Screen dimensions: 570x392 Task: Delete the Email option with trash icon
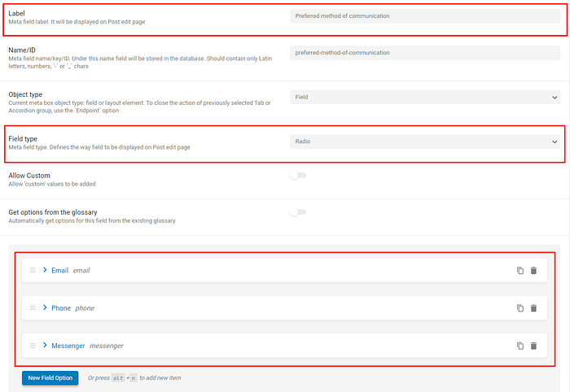click(533, 270)
